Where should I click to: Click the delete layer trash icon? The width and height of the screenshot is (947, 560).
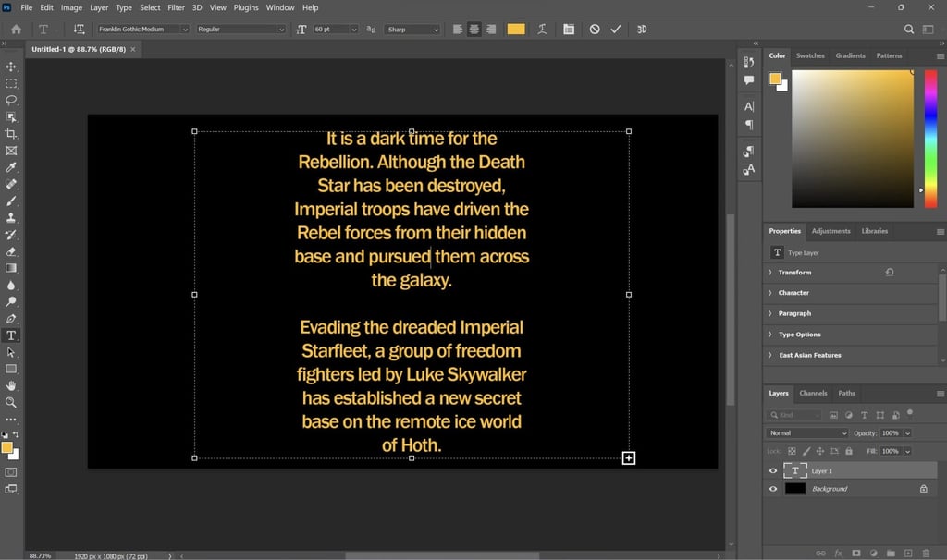(926, 553)
